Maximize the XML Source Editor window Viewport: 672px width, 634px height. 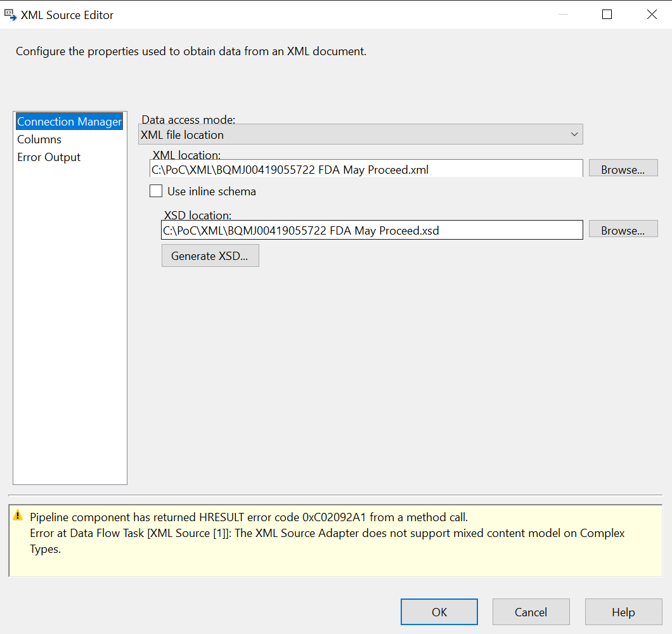[x=607, y=15]
